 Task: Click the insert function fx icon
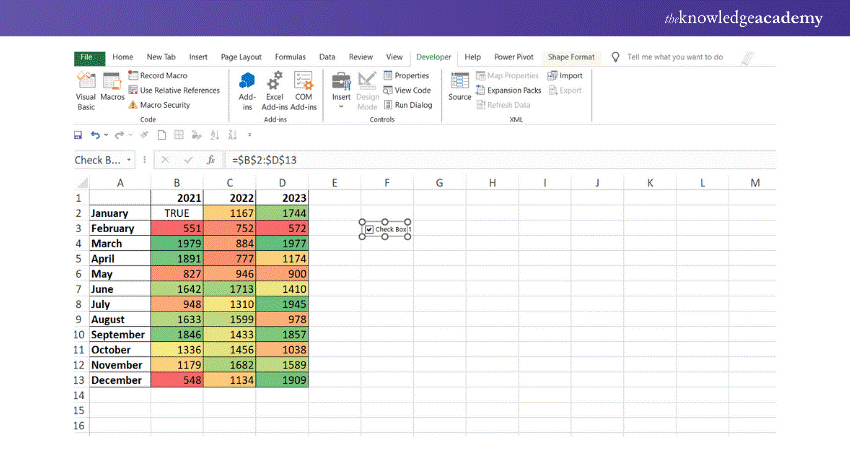click(x=211, y=159)
